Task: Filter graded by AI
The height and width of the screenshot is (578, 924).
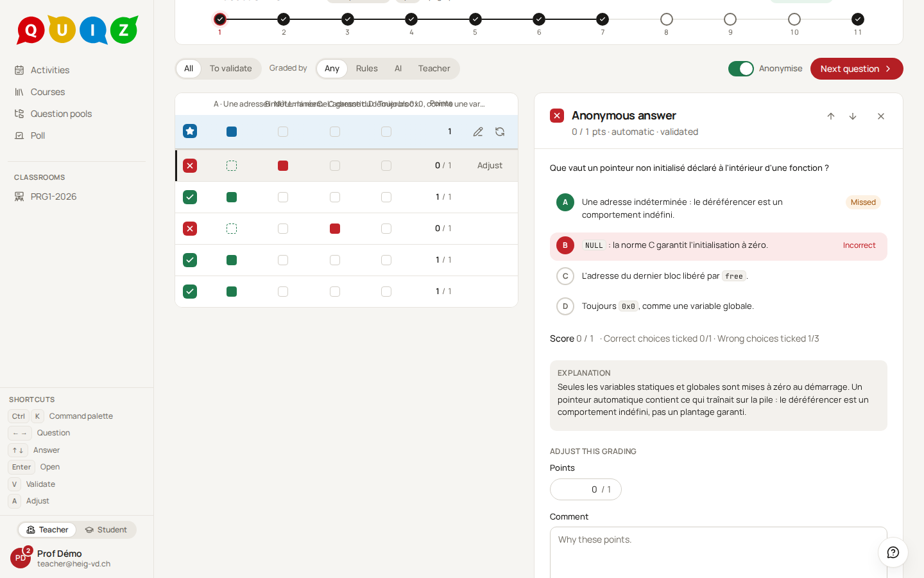Action: click(398, 69)
